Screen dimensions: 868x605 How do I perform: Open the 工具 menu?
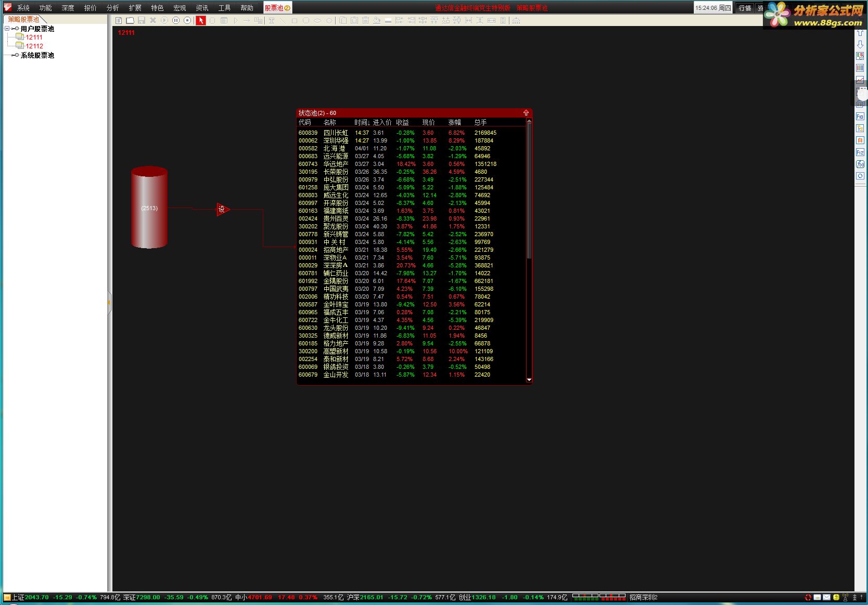[x=224, y=8]
